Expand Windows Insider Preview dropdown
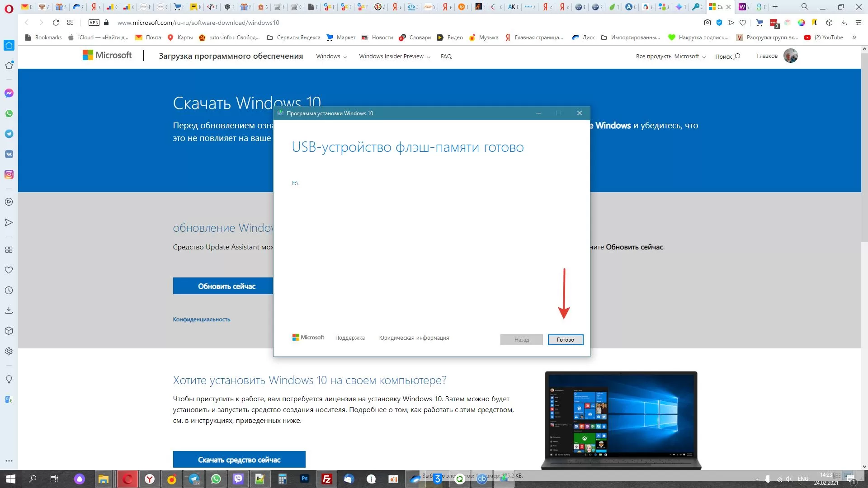 394,56
